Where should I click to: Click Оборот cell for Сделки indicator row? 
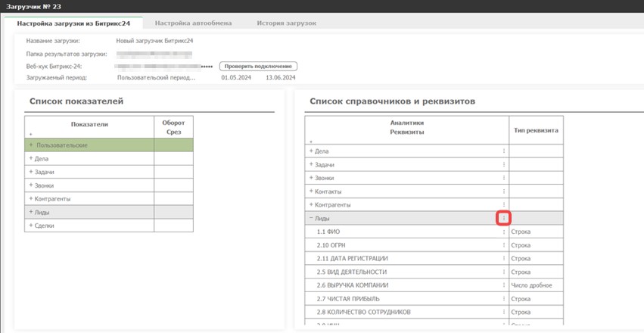pos(173,226)
